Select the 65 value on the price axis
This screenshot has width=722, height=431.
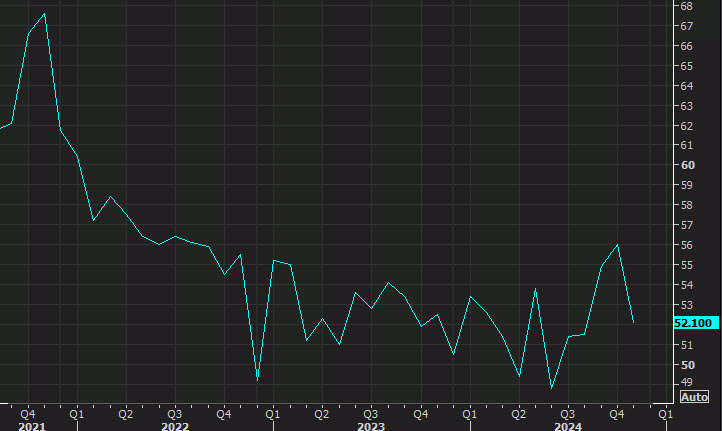(x=687, y=66)
